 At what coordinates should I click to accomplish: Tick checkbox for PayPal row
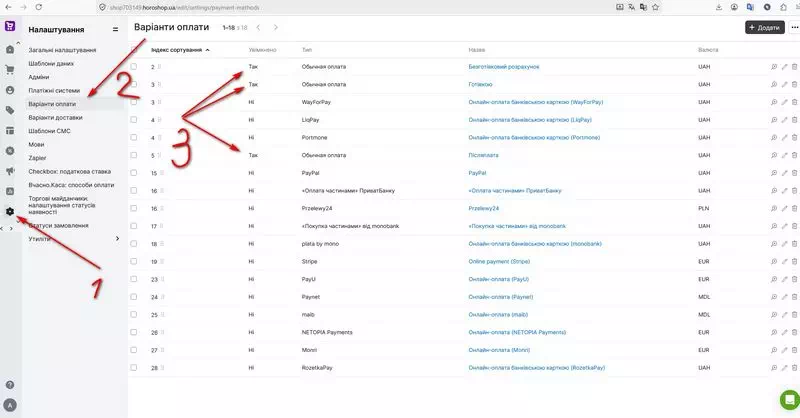click(x=134, y=173)
